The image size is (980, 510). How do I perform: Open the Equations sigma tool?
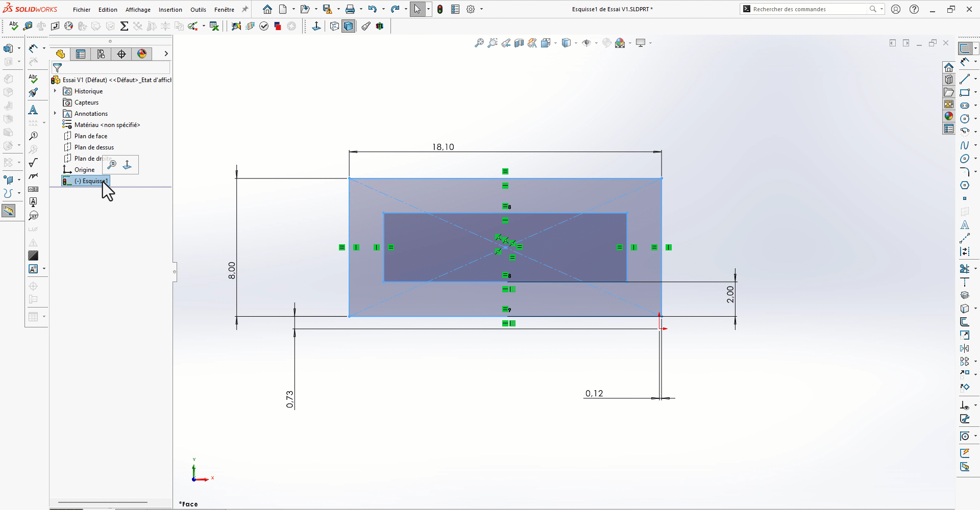click(124, 26)
